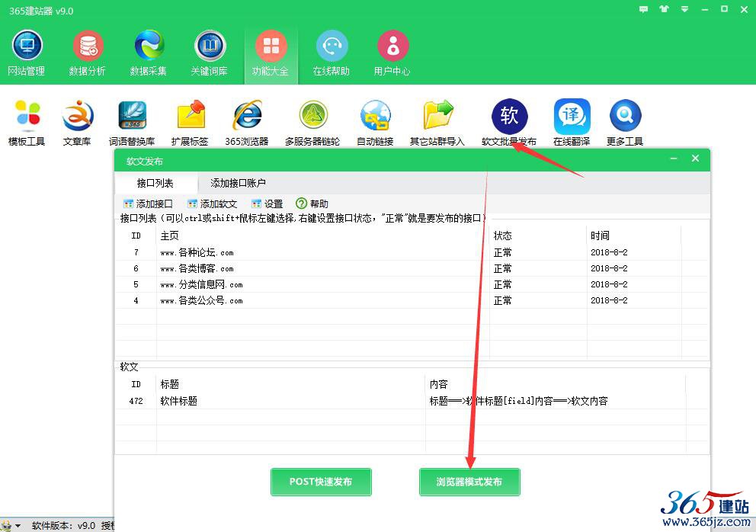
Task: Click 添加接口 in the dialog toolbar
Action: coord(148,204)
